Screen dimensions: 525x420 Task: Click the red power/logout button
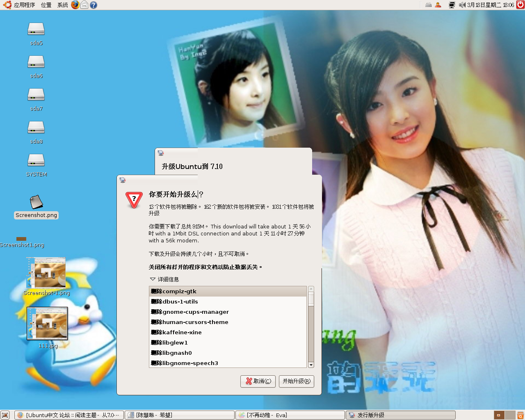coord(520,5)
